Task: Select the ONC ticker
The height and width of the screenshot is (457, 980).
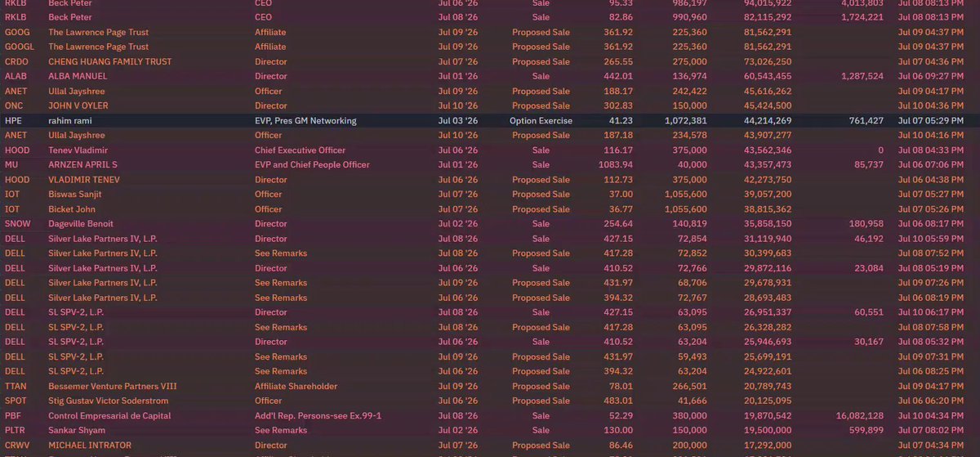Action: [x=15, y=105]
